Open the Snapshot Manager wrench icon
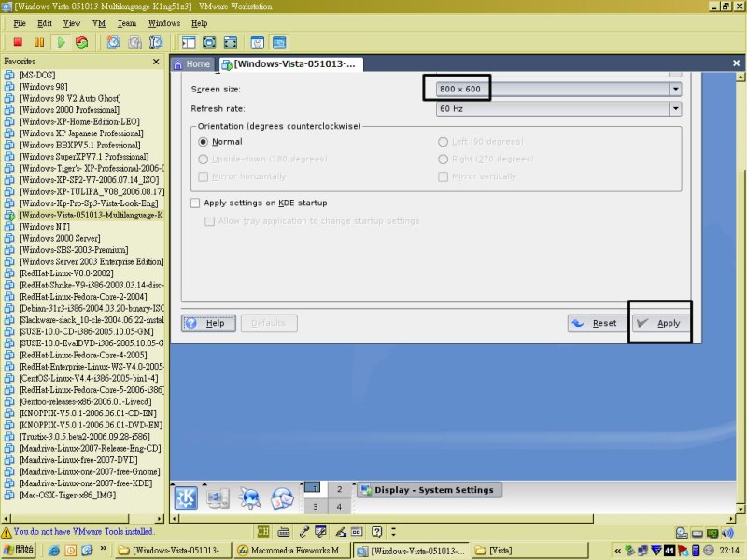 coord(156,42)
